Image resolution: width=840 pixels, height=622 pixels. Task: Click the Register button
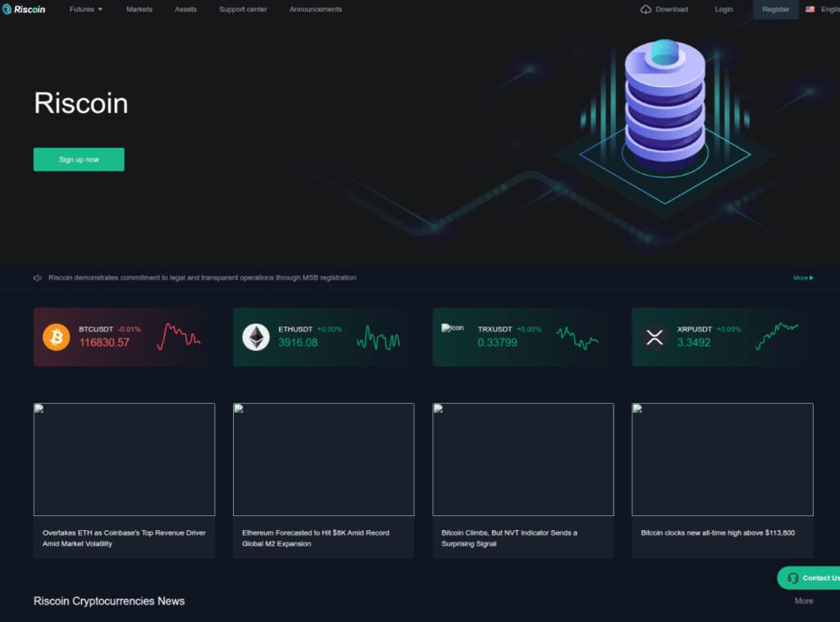pyautogui.click(x=774, y=9)
